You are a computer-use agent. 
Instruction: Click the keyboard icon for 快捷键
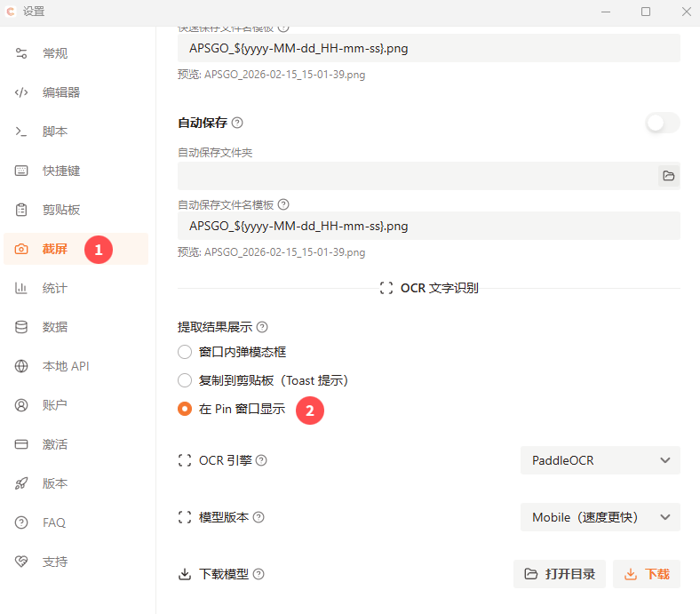21,171
